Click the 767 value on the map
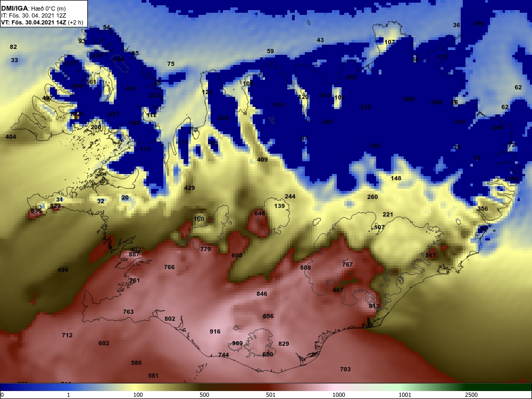532x399 pixels. [347, 264]
